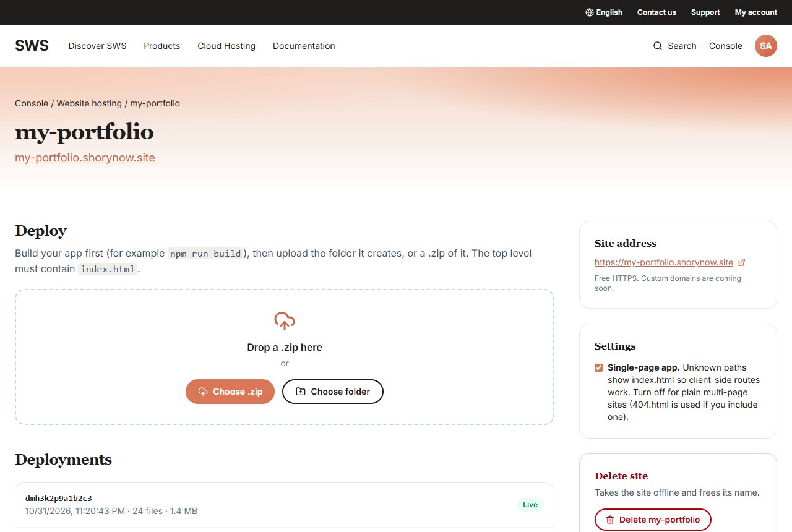Click the Choose .zip button
Image resolution: width=792 pixels, height=532 pixels.
230,392
